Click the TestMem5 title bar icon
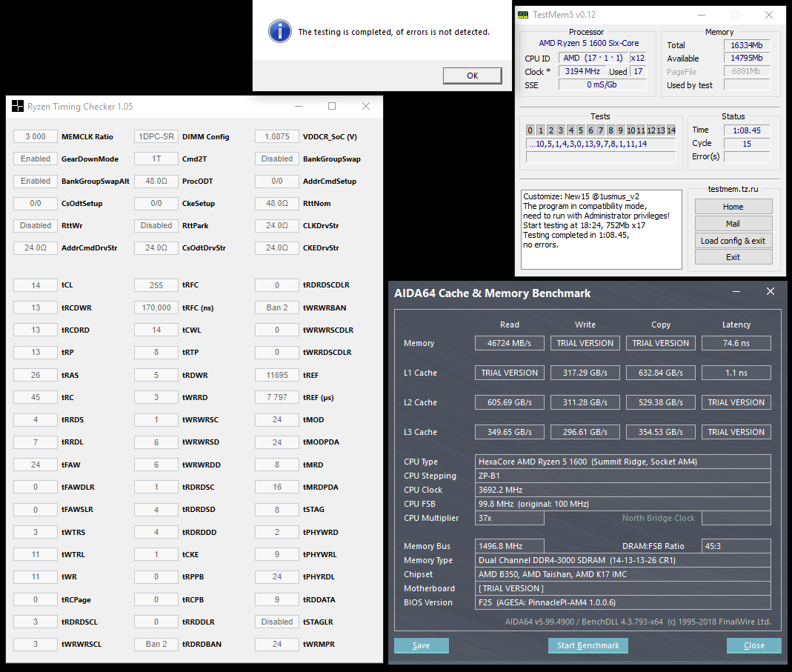The image size is (792, 672). point(523,15)
